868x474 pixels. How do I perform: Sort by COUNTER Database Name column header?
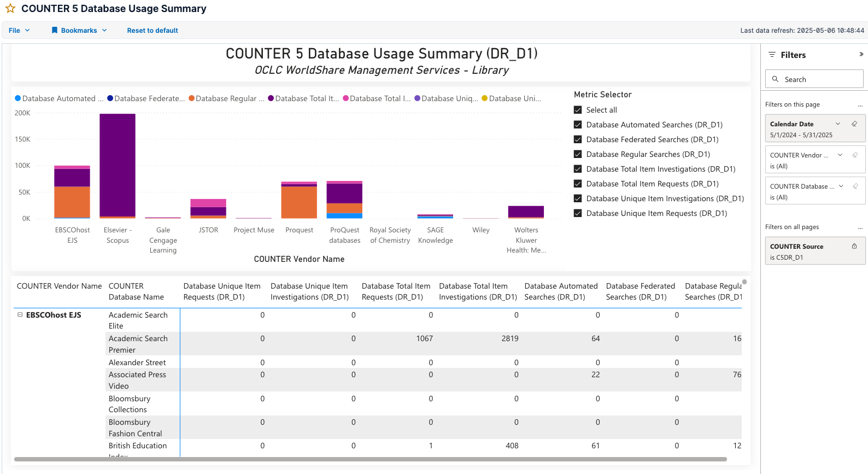[x=136, y=291]
